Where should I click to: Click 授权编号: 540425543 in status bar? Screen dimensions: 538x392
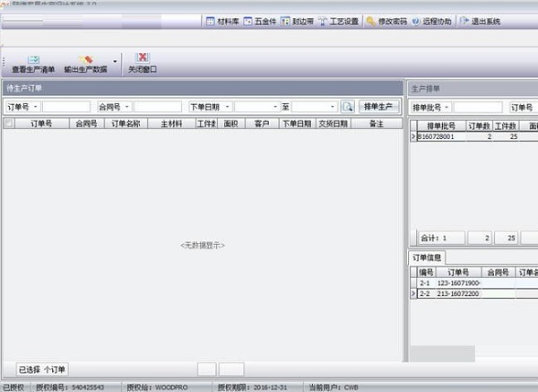(70, 388)
